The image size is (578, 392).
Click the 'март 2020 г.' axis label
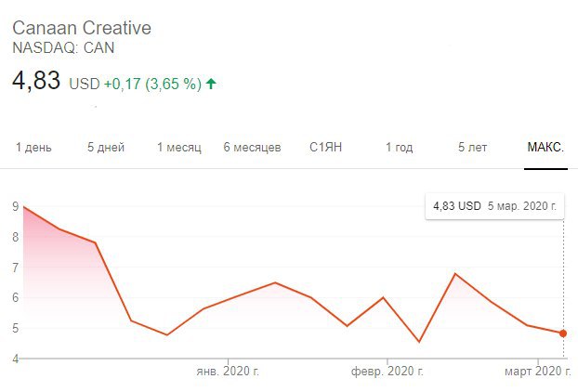[539, 372]
